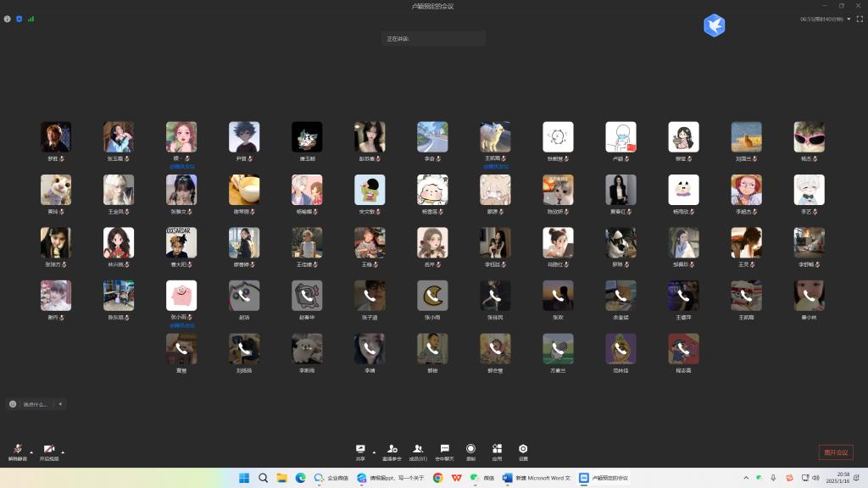Image resolution: width=868 pixels, height=488 pixels.
Task: Open meeting settings gear icon
Action: (x=523, y=449)
